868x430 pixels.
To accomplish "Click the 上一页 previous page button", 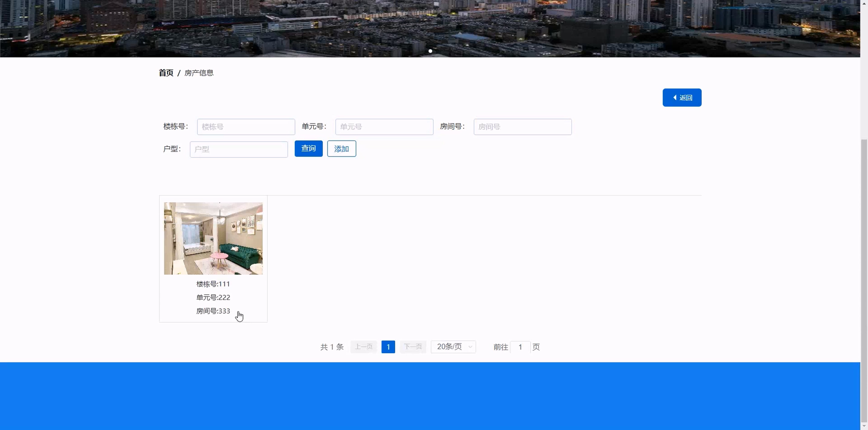I will [363, 347].
